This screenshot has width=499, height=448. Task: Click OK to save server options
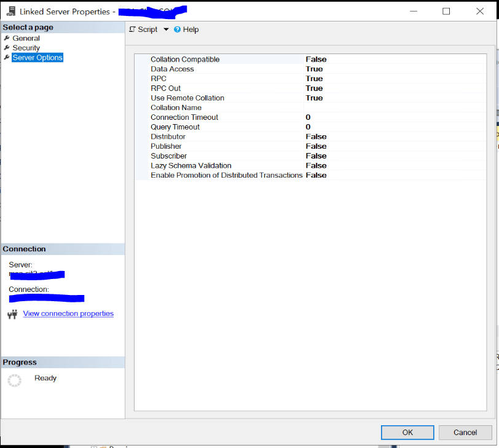click(407, 432)
